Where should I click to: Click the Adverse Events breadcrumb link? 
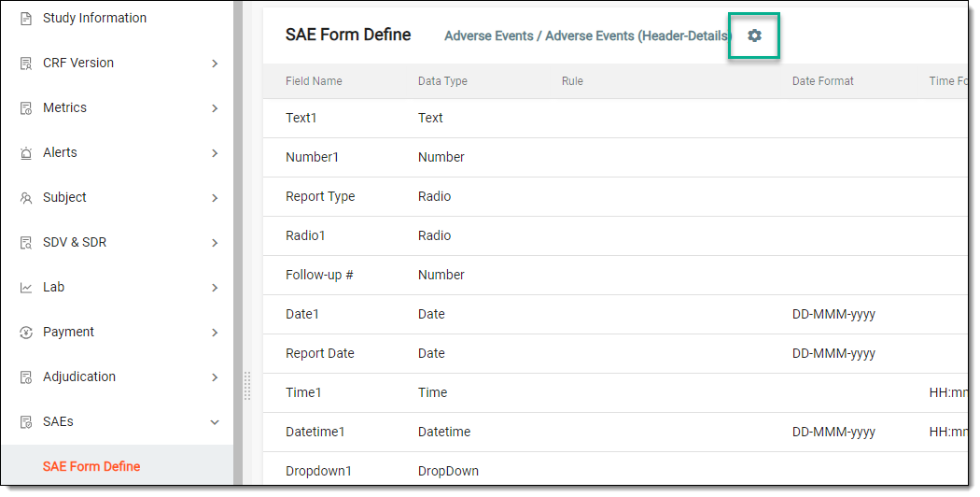[x=489, y=36]
